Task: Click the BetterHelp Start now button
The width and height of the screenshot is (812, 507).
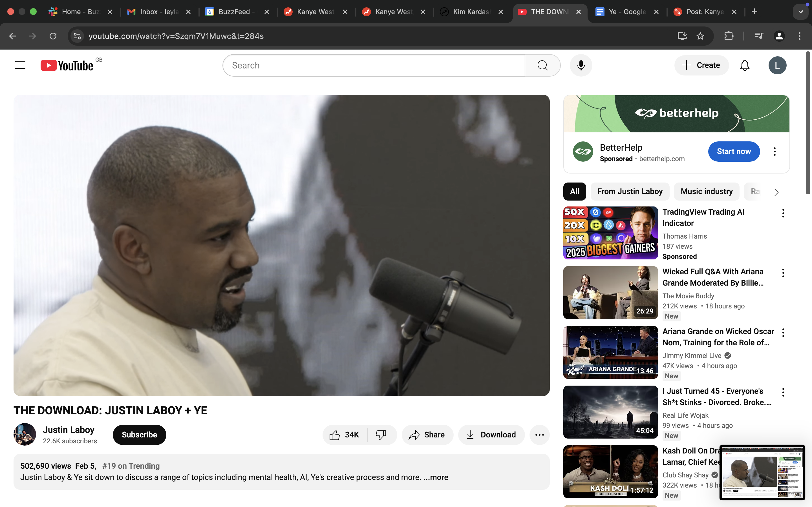Action: [x=734, y=152]
